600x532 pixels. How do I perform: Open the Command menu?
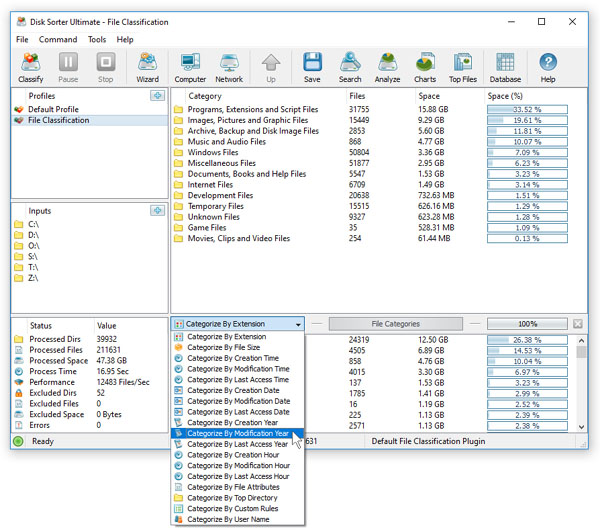(58, 39)
